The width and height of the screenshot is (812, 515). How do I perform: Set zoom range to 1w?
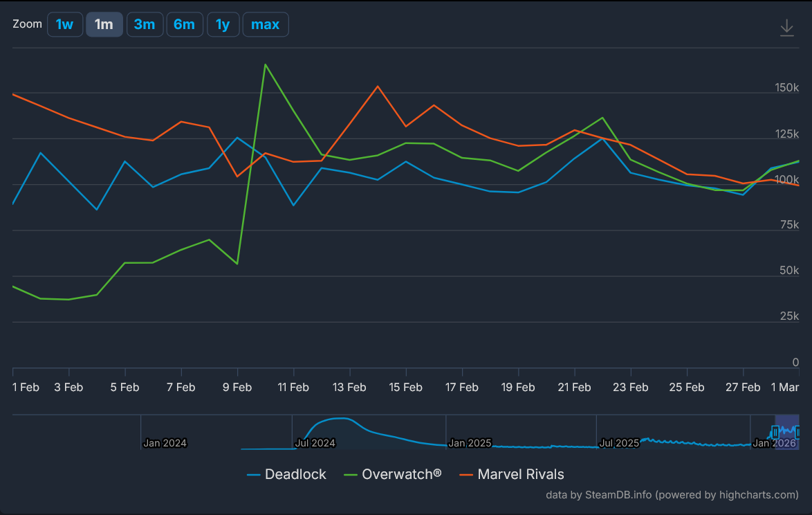65,25
